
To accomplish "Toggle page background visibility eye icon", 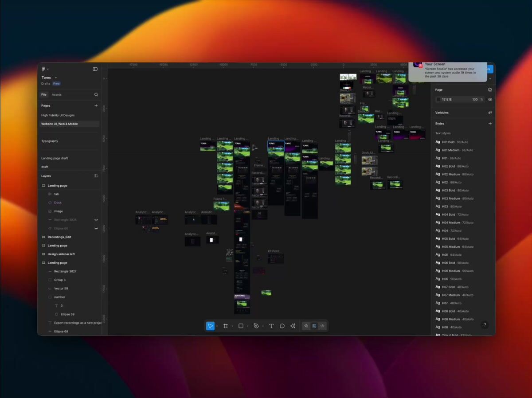I will tap(490, 99).
